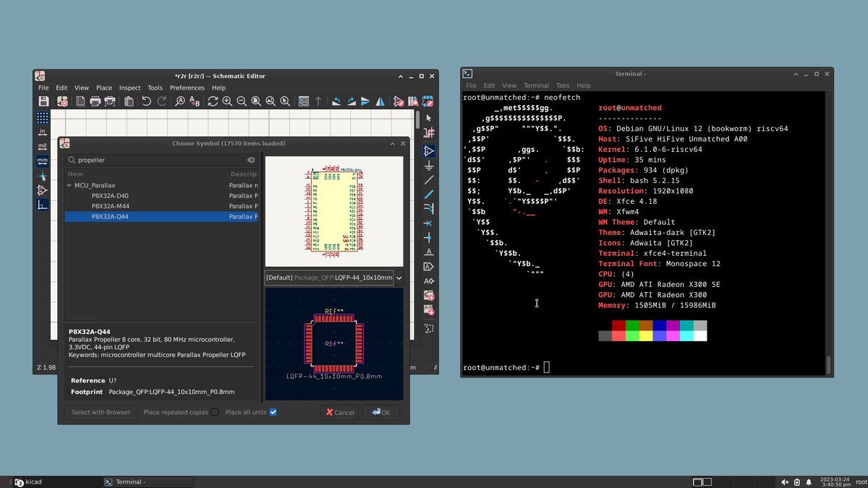Open Schematic Setup icon in toolbar
Image resolution: width=868 pixels, height=488 pixels.
coord(62,102)
